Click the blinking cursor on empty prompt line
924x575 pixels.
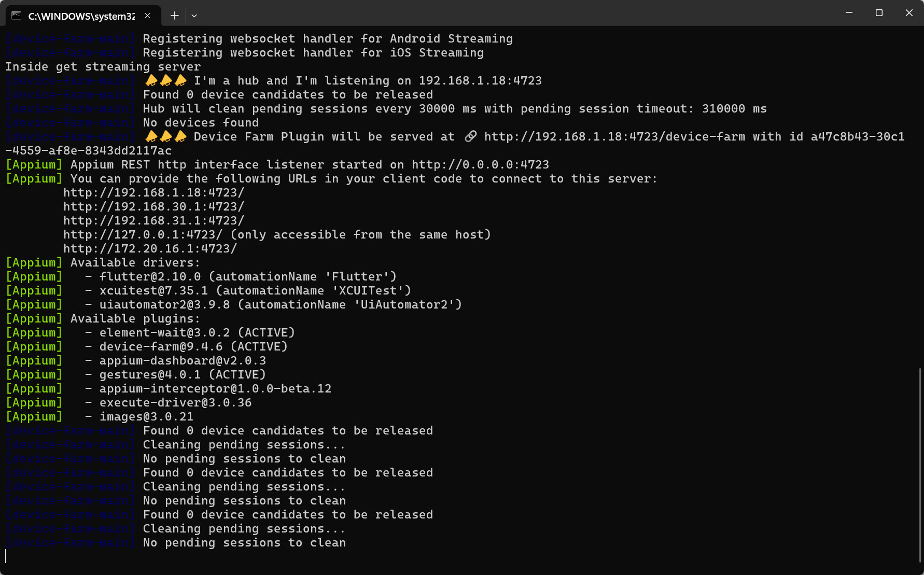click(6, 556)
